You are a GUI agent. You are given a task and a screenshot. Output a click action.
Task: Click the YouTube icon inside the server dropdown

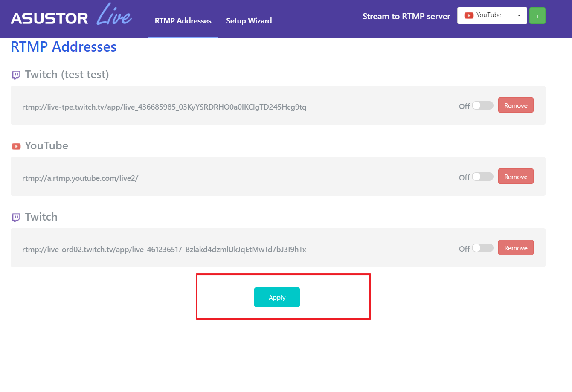pos(469,15)
